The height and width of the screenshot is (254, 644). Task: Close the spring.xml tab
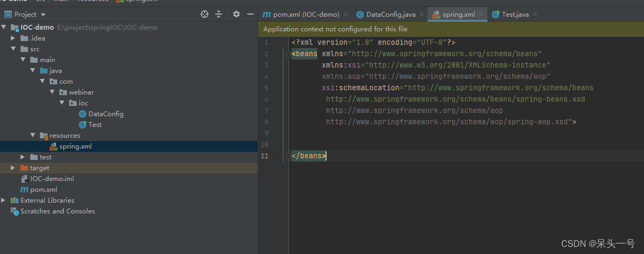(481, 15)
